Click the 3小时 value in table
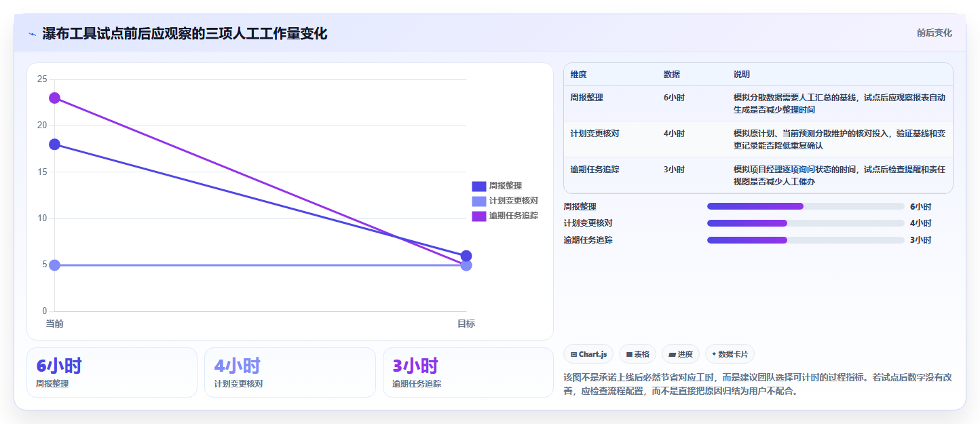 click(x=675, y=170)
